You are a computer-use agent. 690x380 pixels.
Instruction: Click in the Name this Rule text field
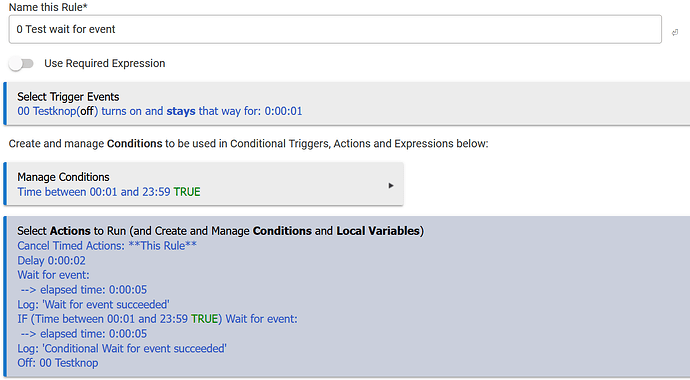(335, 29)
